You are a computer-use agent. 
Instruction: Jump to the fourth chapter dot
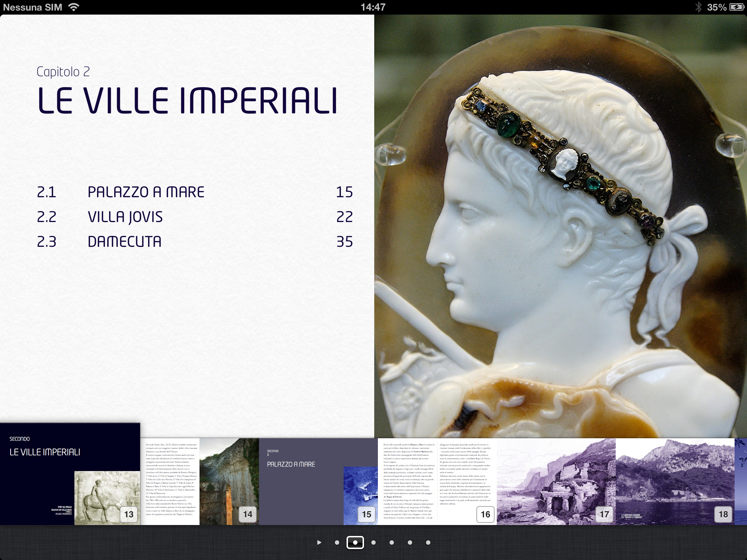click(391, 542)
